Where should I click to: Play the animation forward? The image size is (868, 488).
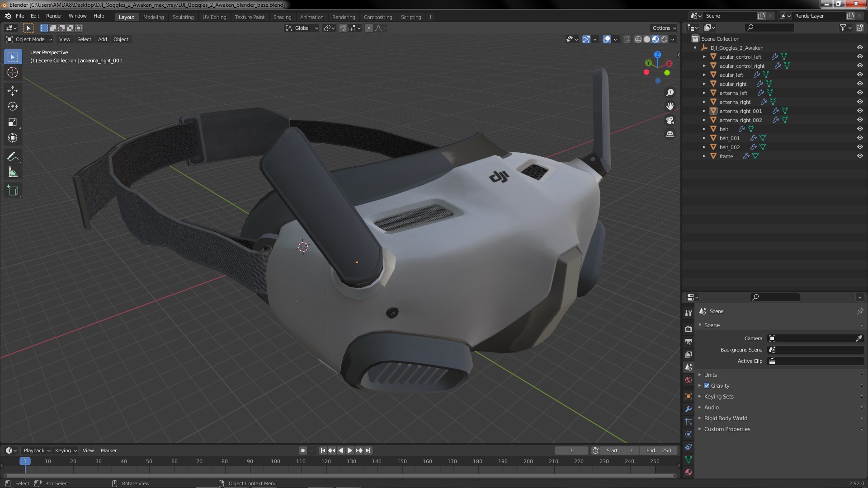click(349, 450)
